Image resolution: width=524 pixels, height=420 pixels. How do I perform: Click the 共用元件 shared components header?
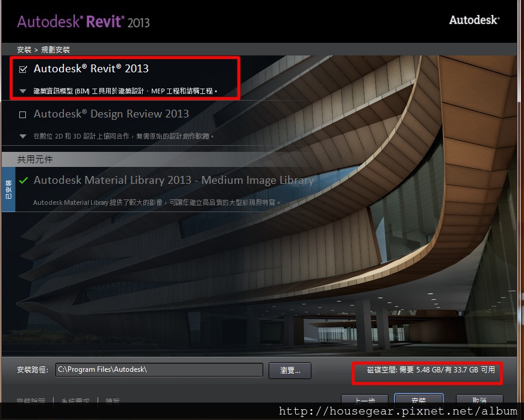tap(35, 159)
